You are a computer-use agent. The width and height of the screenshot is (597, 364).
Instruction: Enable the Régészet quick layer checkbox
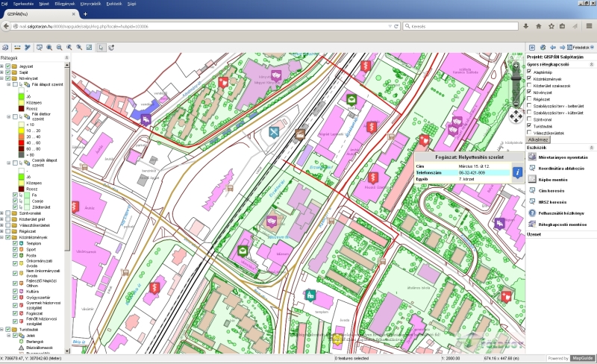[x=529, y=98]
